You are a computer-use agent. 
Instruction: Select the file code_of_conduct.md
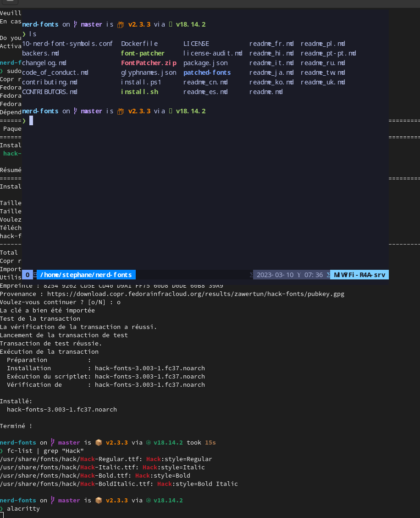[x=55, y=72]
